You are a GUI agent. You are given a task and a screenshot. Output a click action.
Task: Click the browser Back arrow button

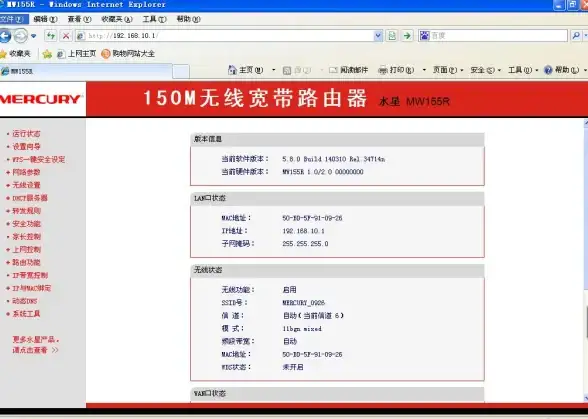click(x=5, y=36)
